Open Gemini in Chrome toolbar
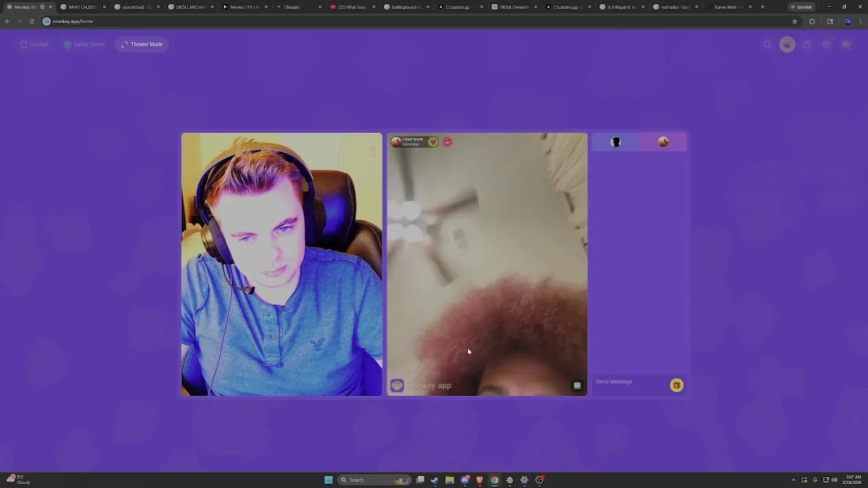868x488 pixels. 801,7
